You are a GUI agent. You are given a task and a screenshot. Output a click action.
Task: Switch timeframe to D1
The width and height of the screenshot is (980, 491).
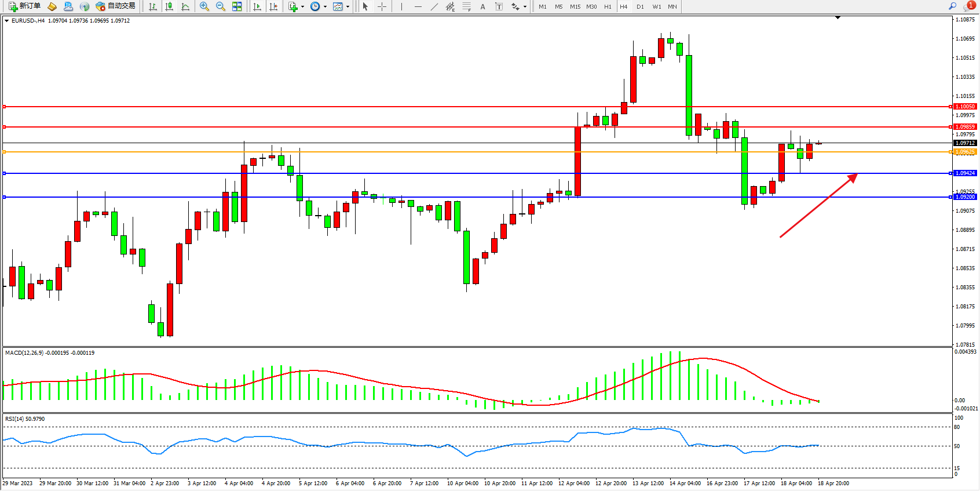(640, 6)
